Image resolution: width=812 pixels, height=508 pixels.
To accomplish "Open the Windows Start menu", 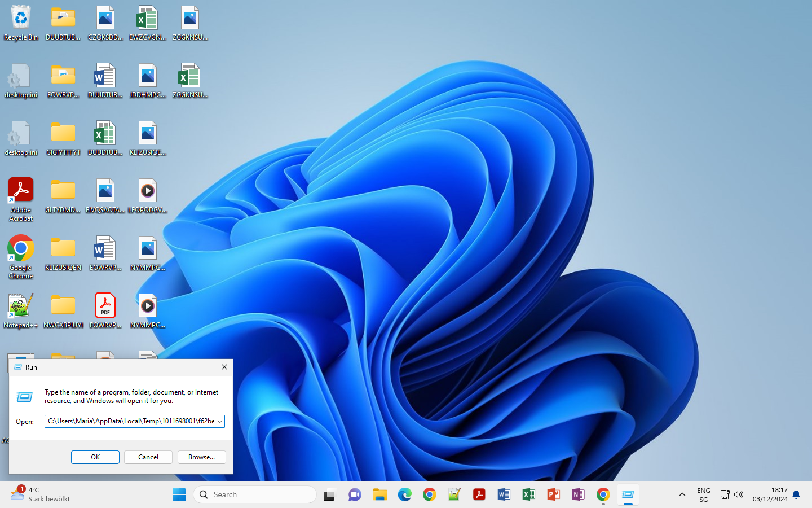I will [179, 495].
